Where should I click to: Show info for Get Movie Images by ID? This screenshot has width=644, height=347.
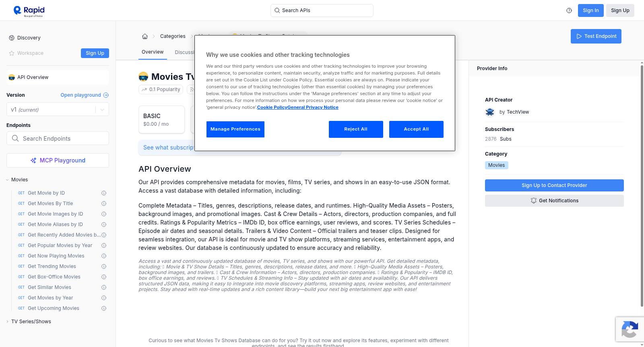(104, 214)
